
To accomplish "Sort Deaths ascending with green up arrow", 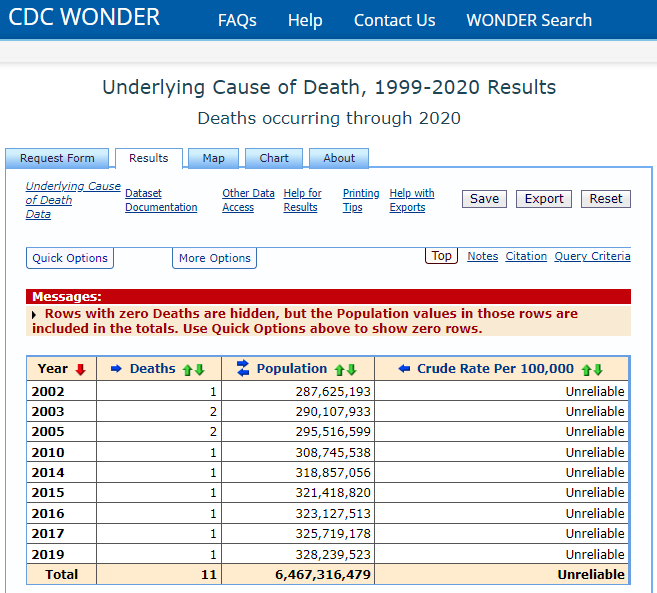I will click(188, 370).
